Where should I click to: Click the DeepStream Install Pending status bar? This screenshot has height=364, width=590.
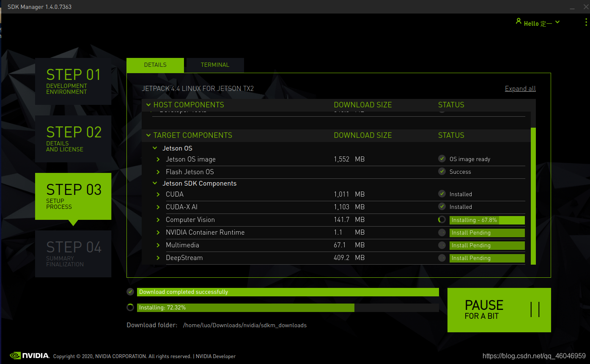487,258
